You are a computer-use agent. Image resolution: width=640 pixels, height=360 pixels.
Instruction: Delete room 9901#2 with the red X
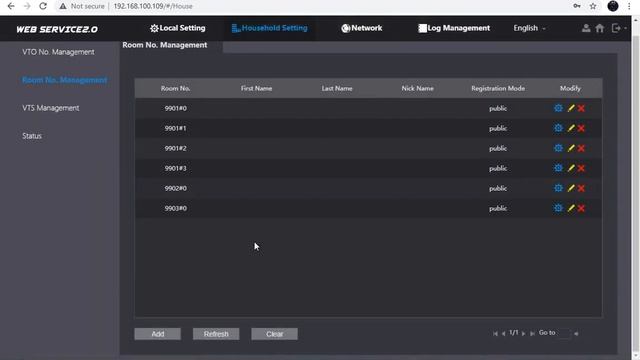[581, 148]
